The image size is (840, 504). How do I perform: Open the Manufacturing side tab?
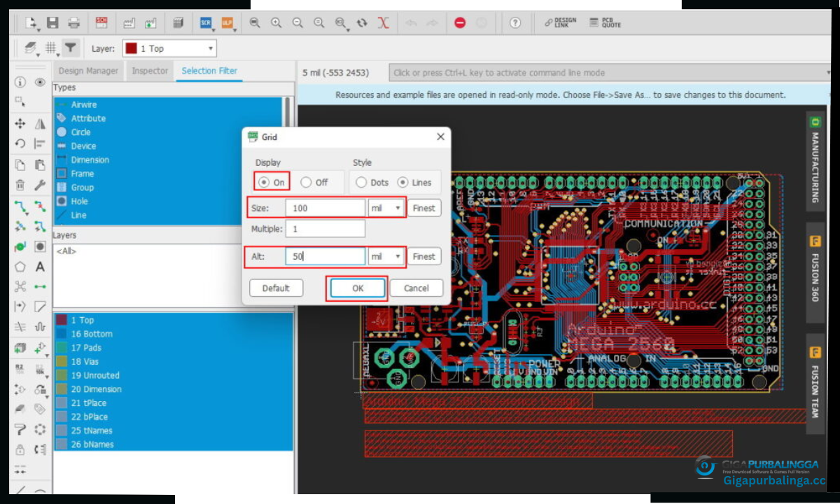coord(815,161)
